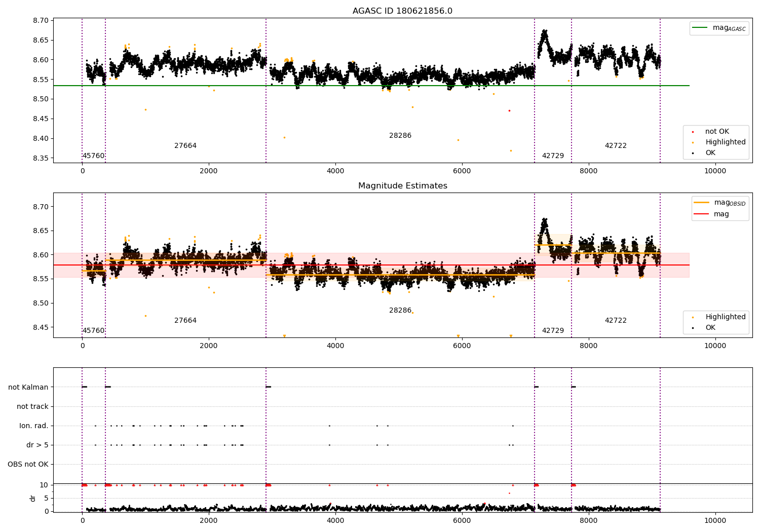Click x-tick 10000 under the top plot

[x=715, y=171]
